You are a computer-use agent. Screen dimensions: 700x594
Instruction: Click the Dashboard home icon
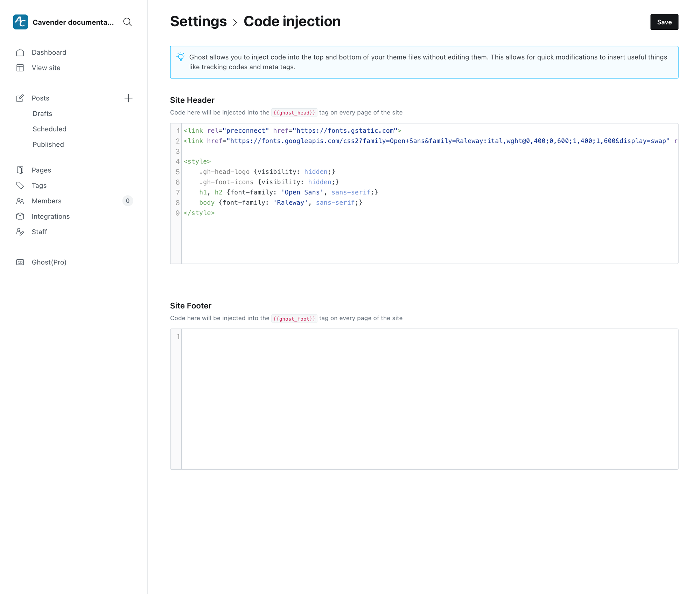20,53
